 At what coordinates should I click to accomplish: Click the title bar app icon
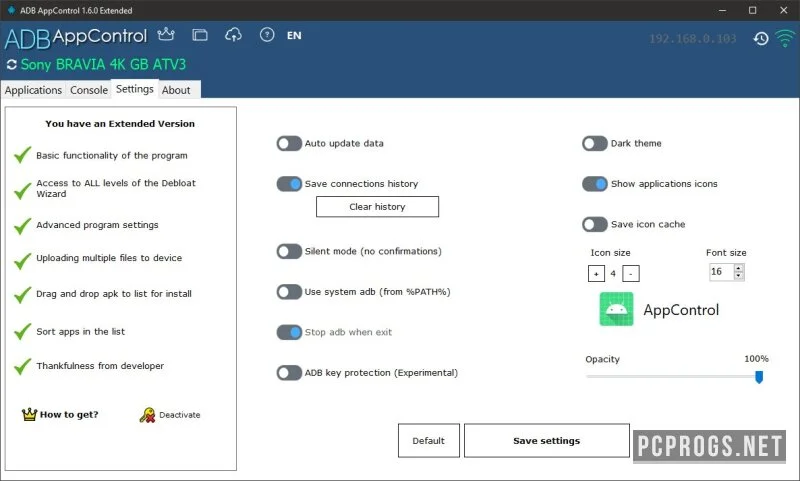11,10
